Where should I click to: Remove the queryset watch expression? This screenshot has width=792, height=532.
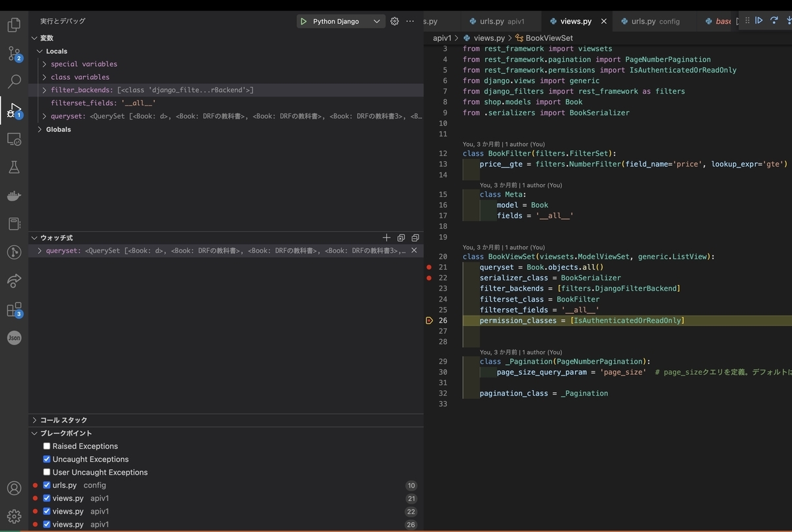(x=414, y=251)
